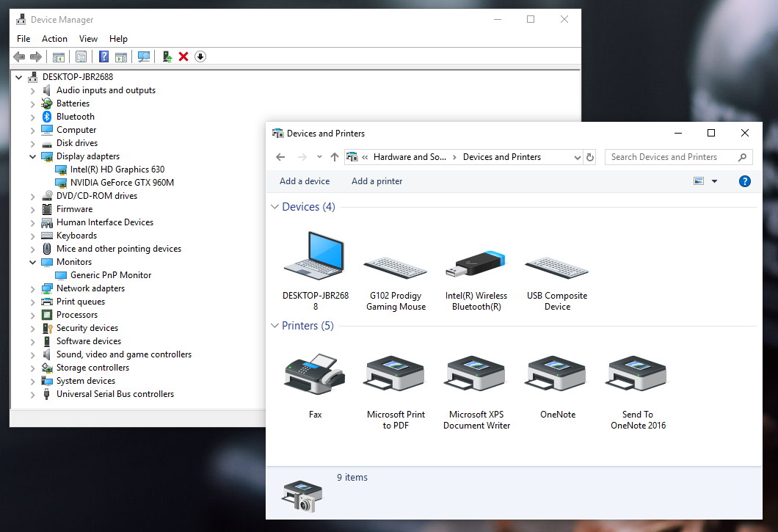Click Change your view icon
The image size is (778, 532).
tap(699, 181)
